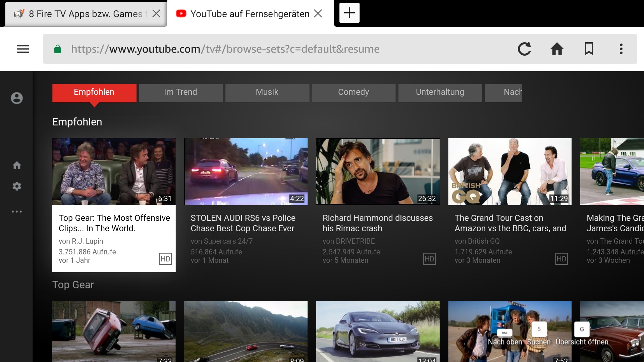Go to YouTube home in sidebar

click(17, 165)
